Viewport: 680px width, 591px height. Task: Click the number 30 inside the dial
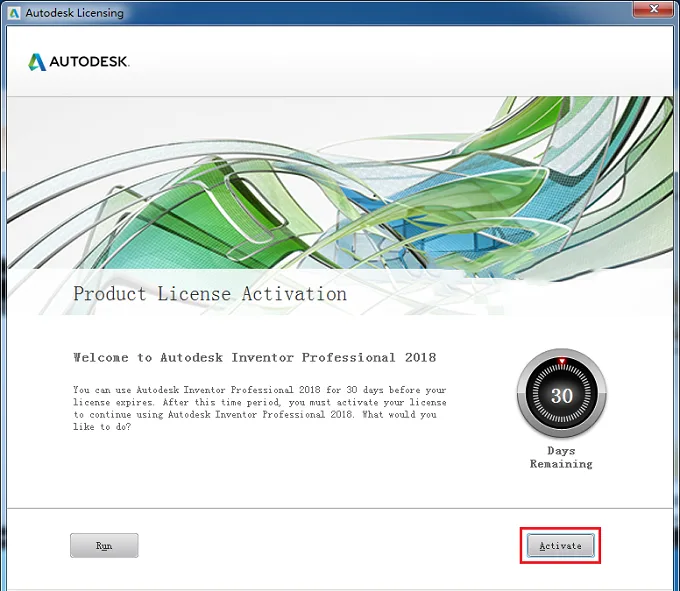[x=562, y=395]
